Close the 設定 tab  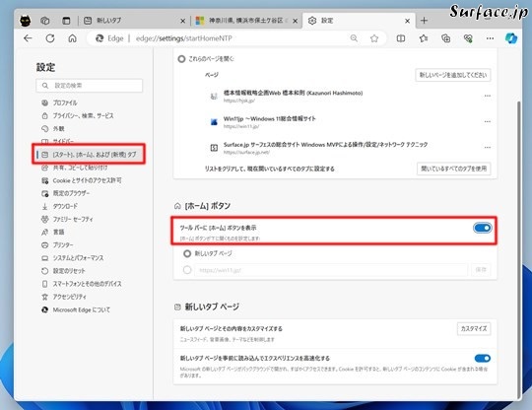click(408, 21)
